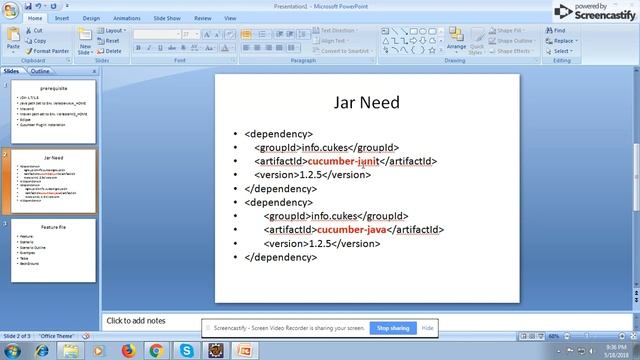Align text right
Viewport: 640px width, 360px height.
click(x=268, y=48)
